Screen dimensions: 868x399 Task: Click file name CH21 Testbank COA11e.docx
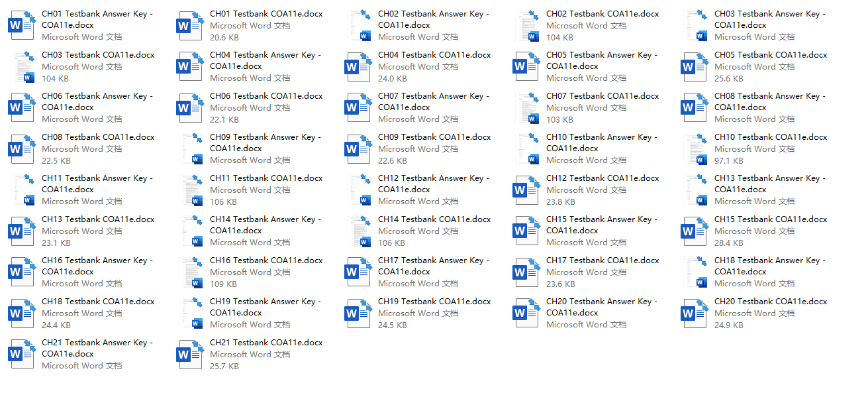pos(266,343)
